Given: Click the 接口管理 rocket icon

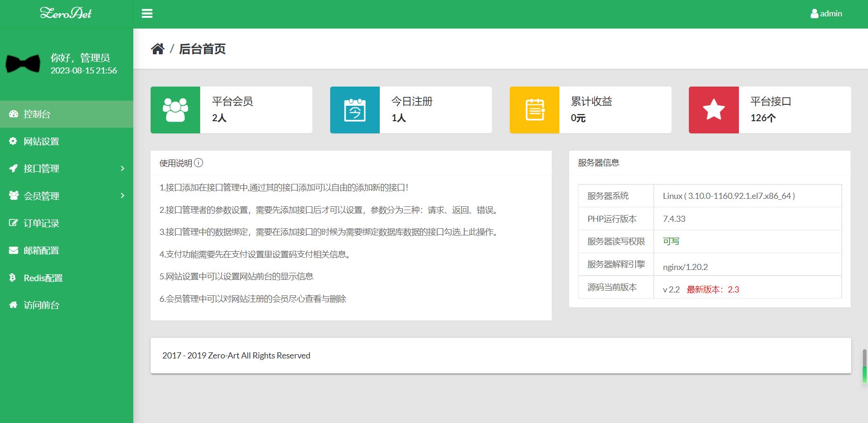Looking at the screenshot, I should point(14,168).
